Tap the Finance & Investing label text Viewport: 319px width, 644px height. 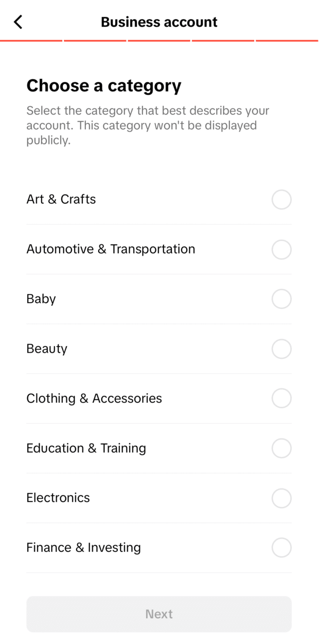pyautogui.click(x=83, y=547)
